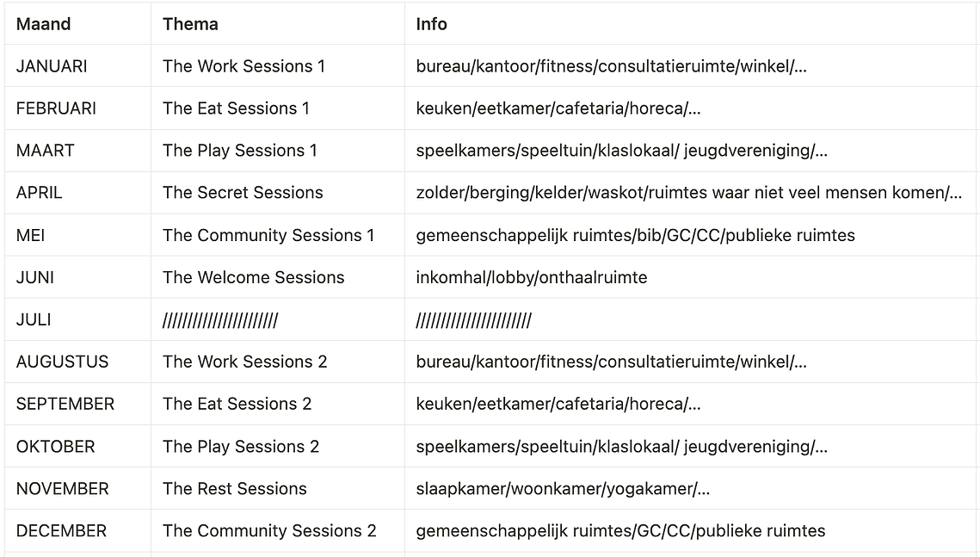980x557 pixels.
Task: Click the JANUARI cell
Action: tap(77, 65)
